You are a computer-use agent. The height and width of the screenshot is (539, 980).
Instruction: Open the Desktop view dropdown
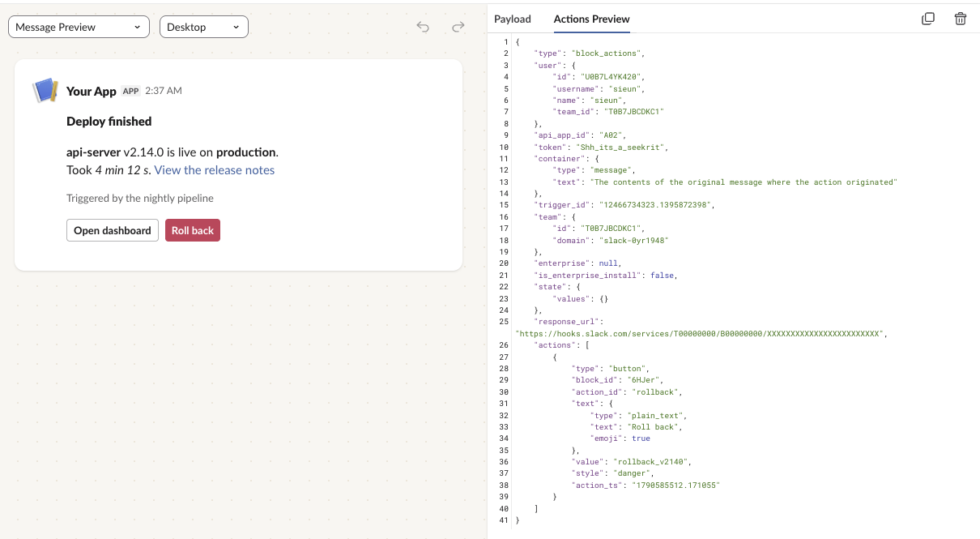[x=203, y=27]
